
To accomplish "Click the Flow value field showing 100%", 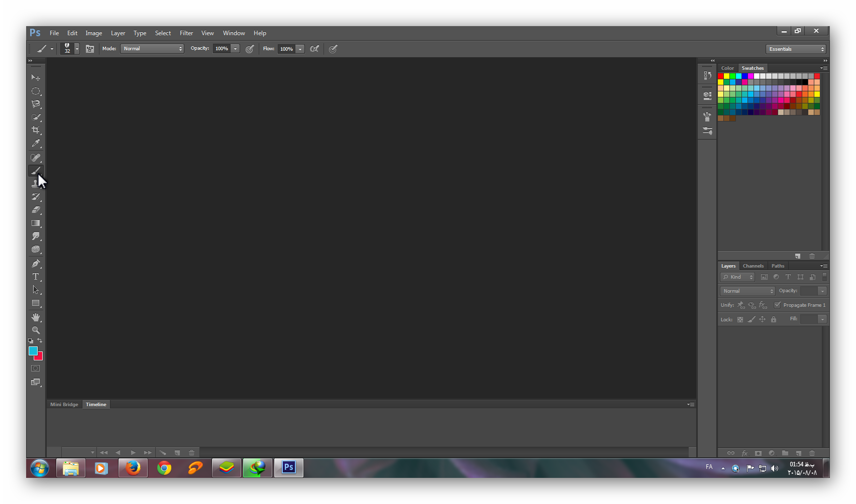I will coord(287,49).
